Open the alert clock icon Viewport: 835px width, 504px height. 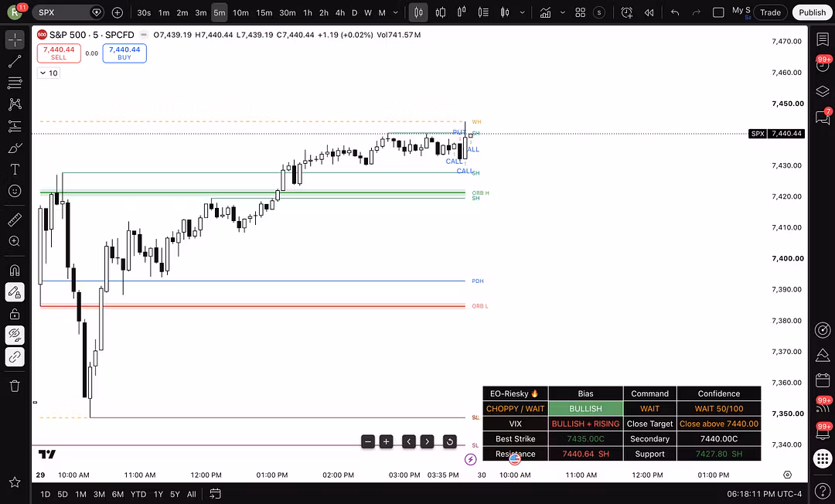627,12
